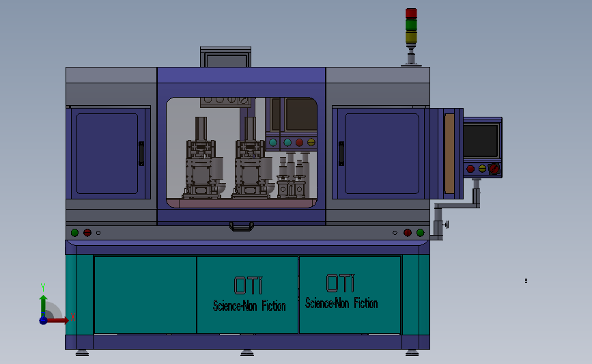Viewport: 592px width, 364px height.
Task: Select the red lamp on signal tower
Action: (411, 13)
